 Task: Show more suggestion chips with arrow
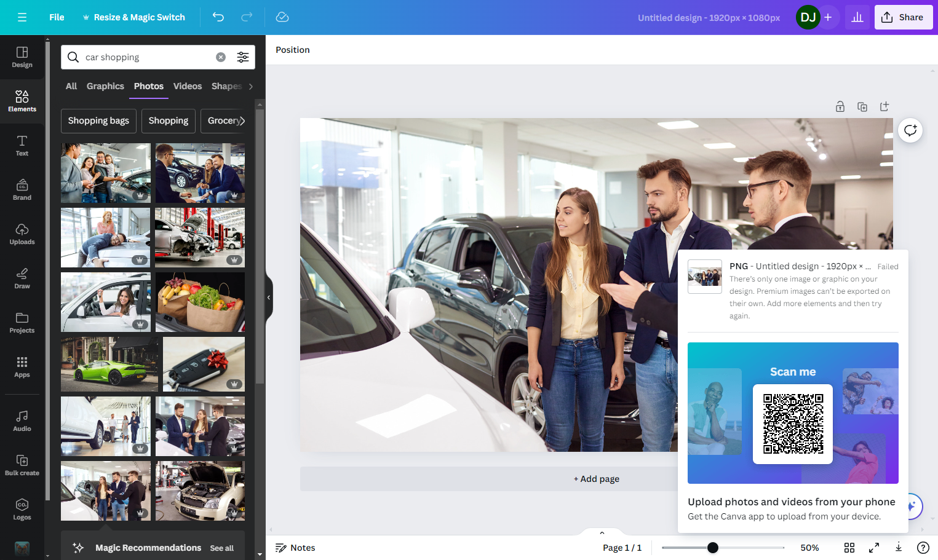[242, 121]
